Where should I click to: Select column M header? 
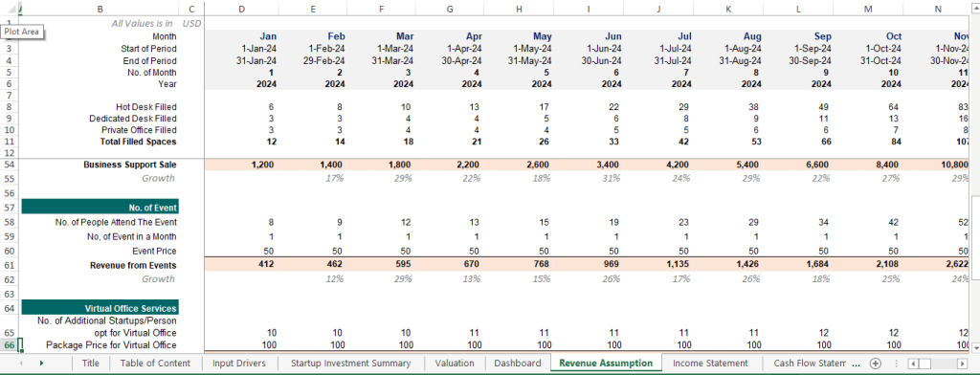click(867, 10)
